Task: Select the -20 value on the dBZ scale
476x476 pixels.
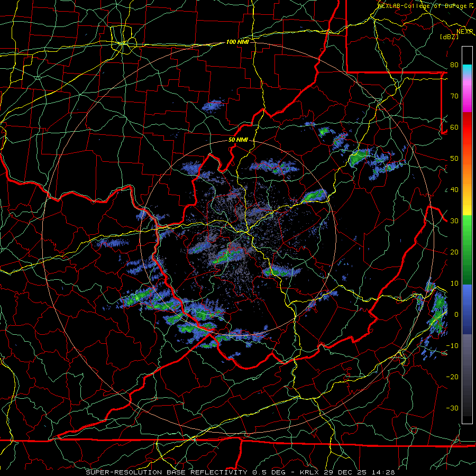Action: click(452, 377)
